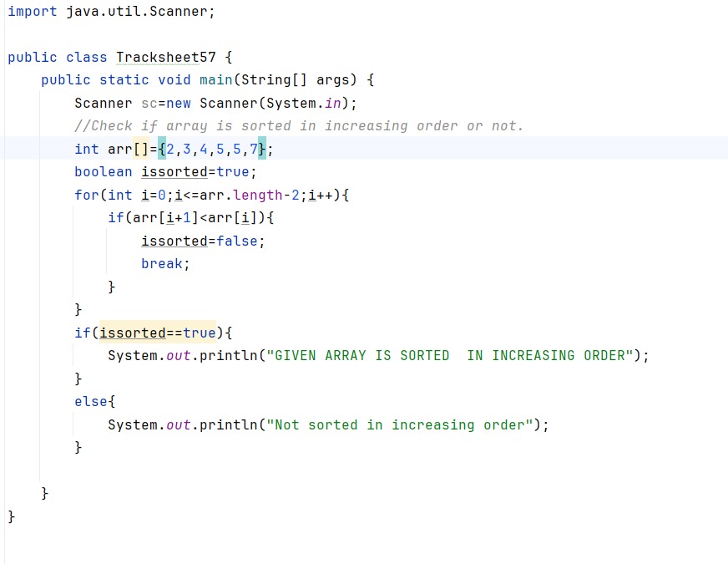Click the highlighted issorted==true condition
Viewport: 728px width, 564px height.
point(158,333)
